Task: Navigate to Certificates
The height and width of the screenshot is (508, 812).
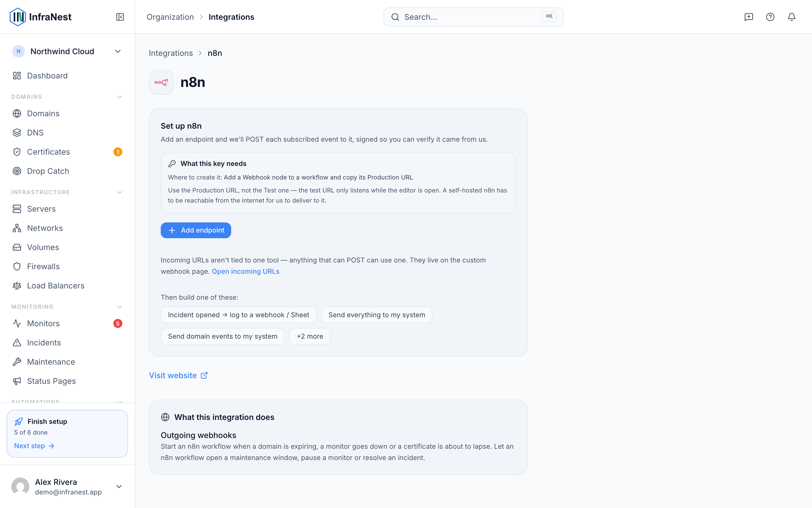Action: pos(67,152)
